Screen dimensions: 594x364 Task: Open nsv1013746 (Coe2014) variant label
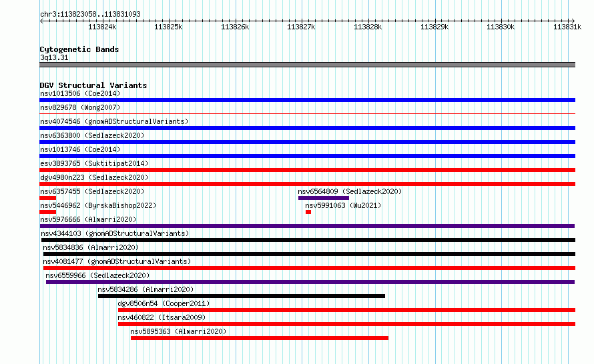pyautogui.click(x=80, y=149)
